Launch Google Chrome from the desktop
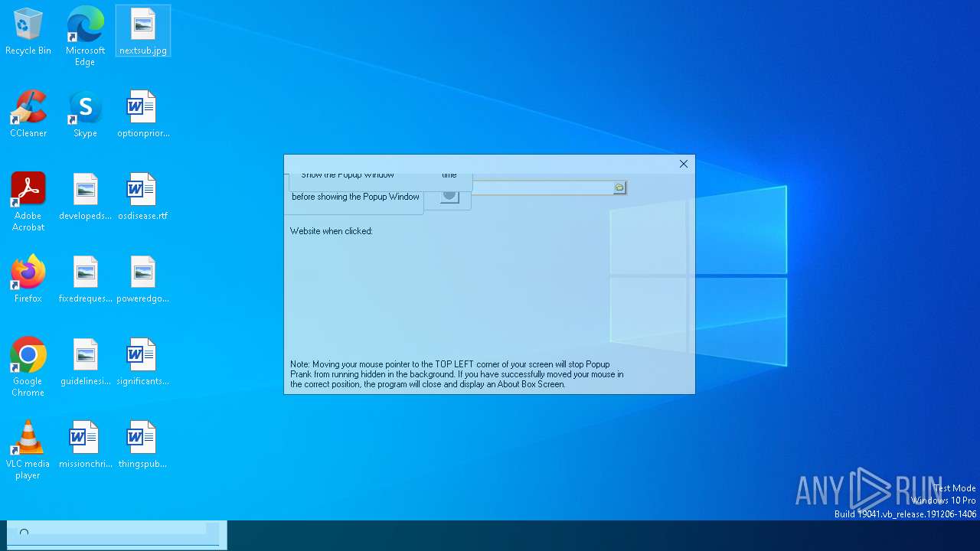Screen dimensions: 980x551 (28, 367)
